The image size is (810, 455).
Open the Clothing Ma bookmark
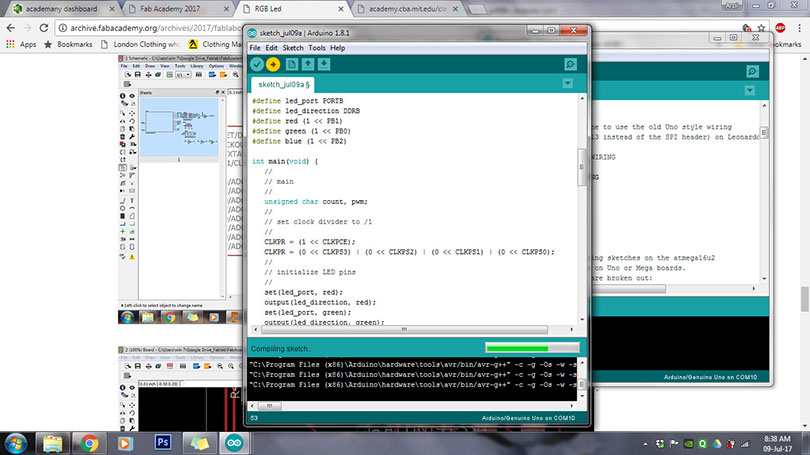point(215,44)
